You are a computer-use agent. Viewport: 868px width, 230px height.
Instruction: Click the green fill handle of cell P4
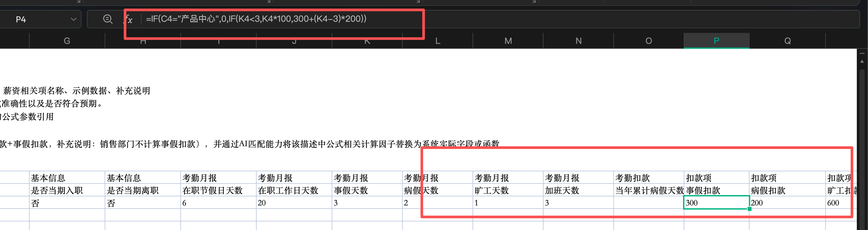click(749, 209)
